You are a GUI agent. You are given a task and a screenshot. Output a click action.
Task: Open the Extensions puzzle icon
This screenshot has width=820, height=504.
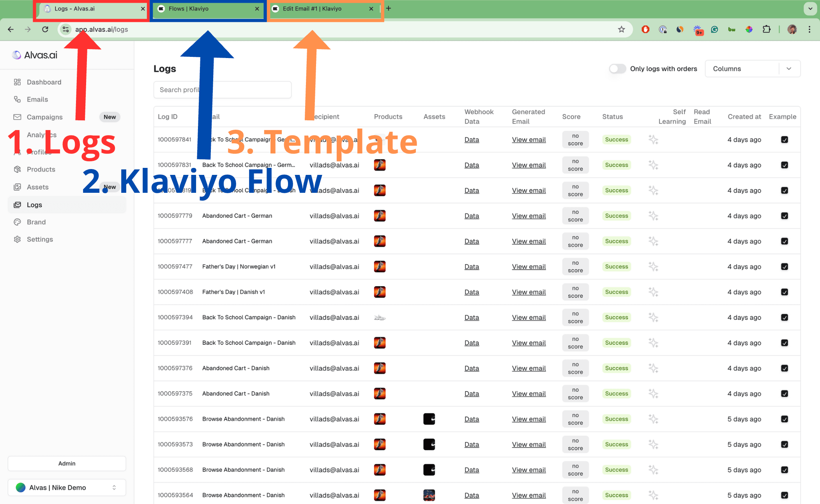tap(766, 29)
